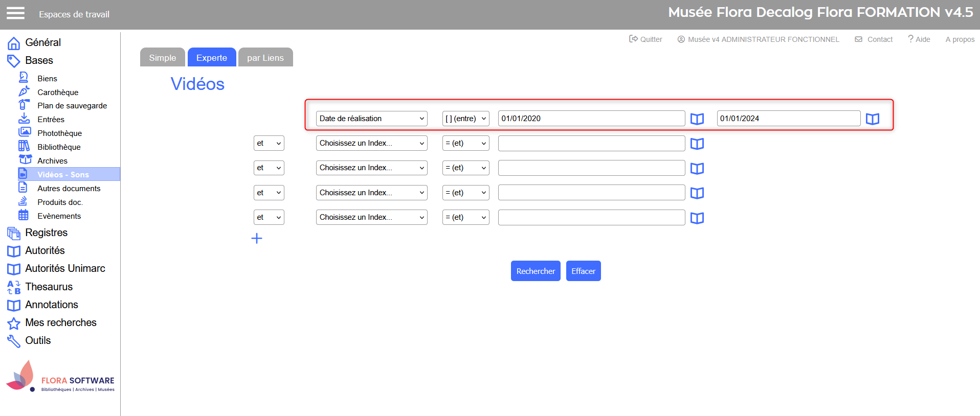Image resolution: width=980 pixels, height=416 pixels.
Task: Expand the first 'et' boolean dropdown
Action: click(269, 143)
